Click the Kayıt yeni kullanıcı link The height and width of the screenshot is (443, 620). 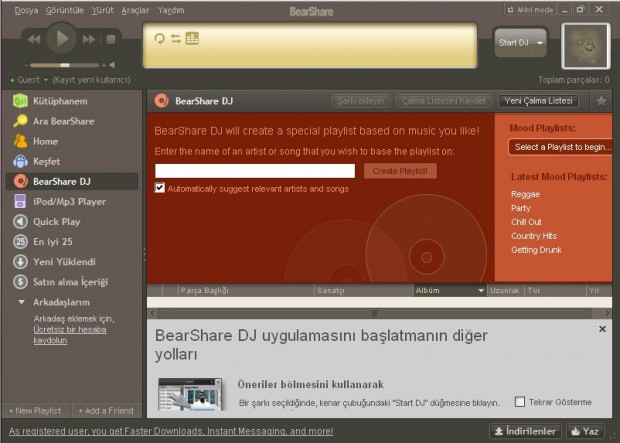91,80
